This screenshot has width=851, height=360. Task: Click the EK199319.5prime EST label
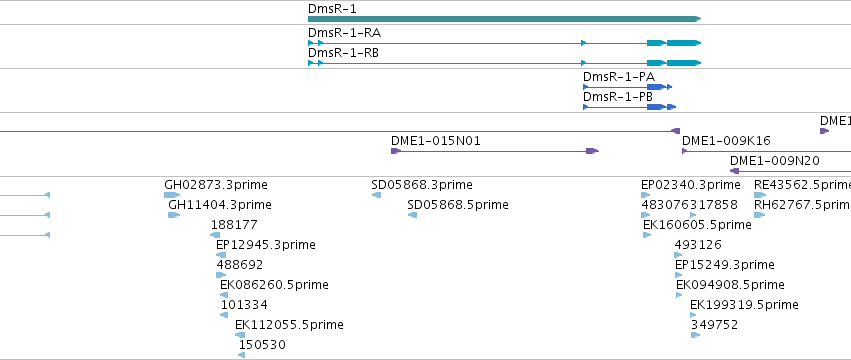pos(745,305)
